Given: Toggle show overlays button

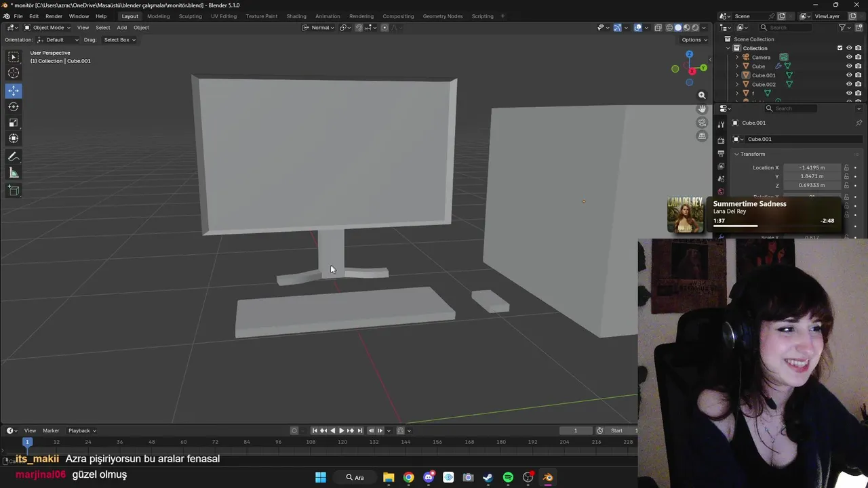Looking at the screenshot, I should pyautogui.click(x=637, y=28).
